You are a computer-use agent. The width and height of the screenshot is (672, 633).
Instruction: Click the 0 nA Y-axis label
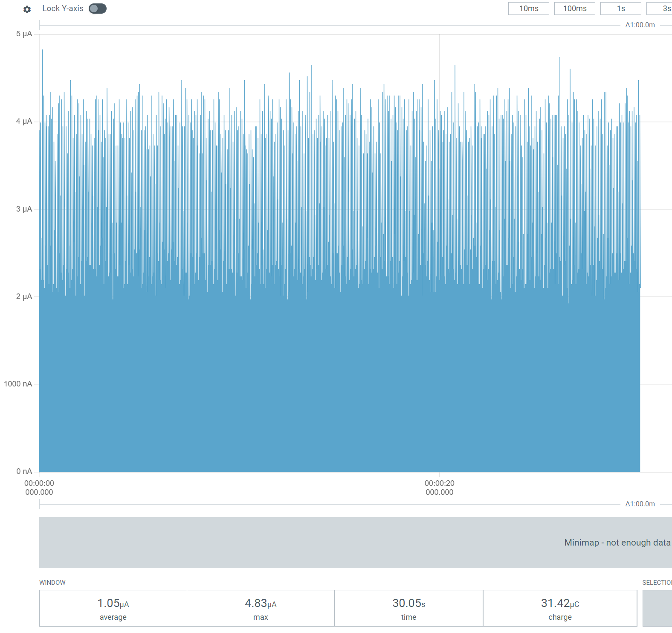pos(24,471)
